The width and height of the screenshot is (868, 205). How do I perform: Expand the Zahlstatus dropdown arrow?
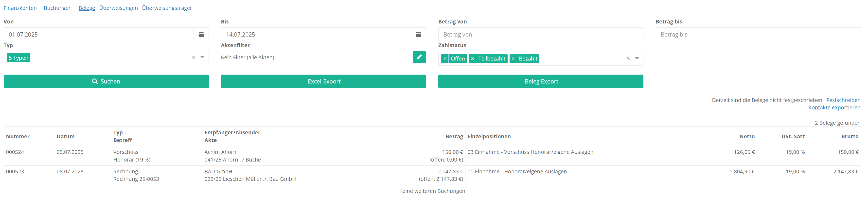637,59
